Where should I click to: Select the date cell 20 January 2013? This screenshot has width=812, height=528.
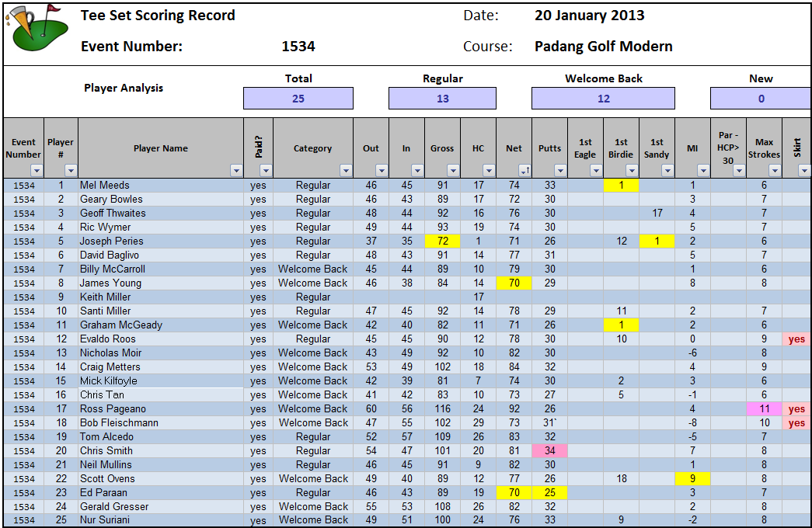click(x=589, y=16)
